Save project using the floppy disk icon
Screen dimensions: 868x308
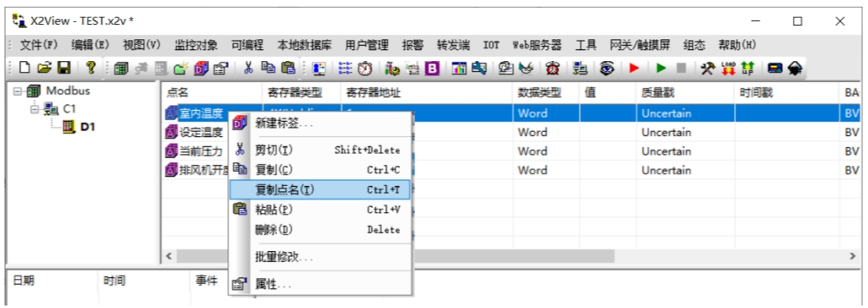click(x=64, y=68)
